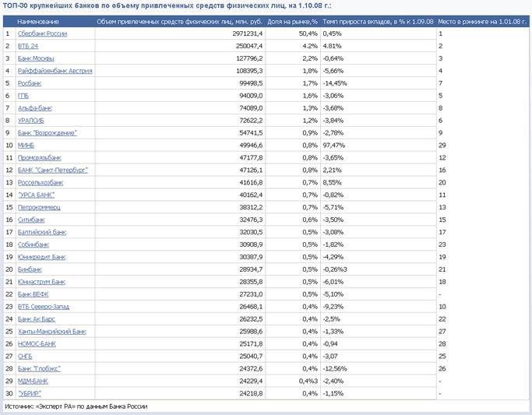Select the value 24218,8

[251, 394]
